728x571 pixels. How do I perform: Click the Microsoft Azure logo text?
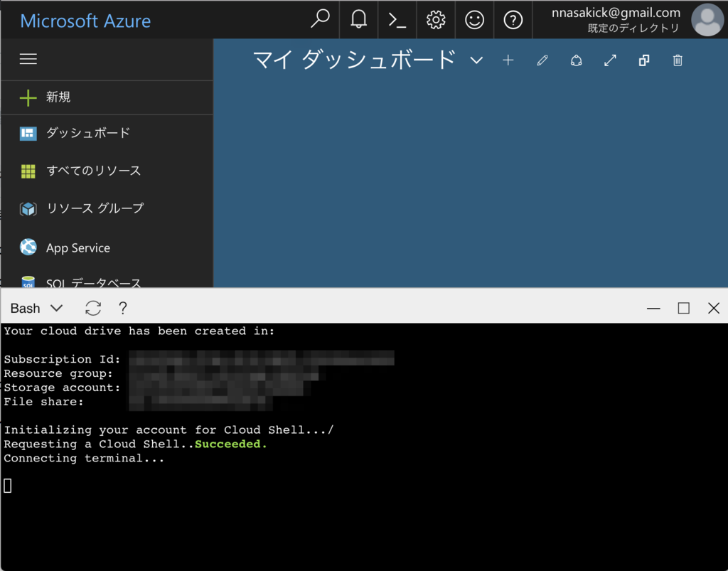[85, 21]
